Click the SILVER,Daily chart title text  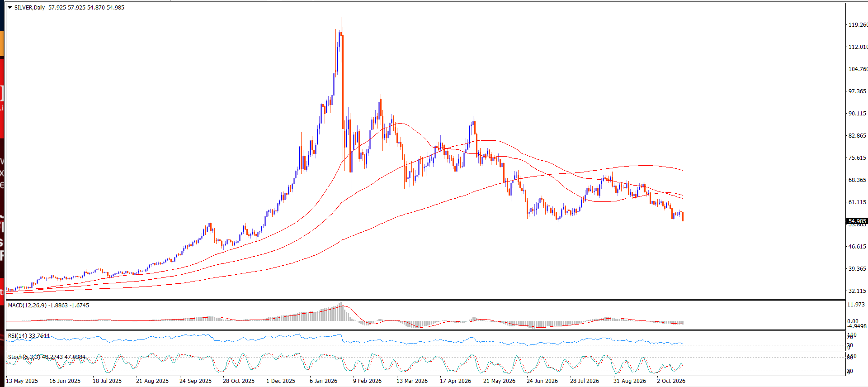[x=29, y=8]
